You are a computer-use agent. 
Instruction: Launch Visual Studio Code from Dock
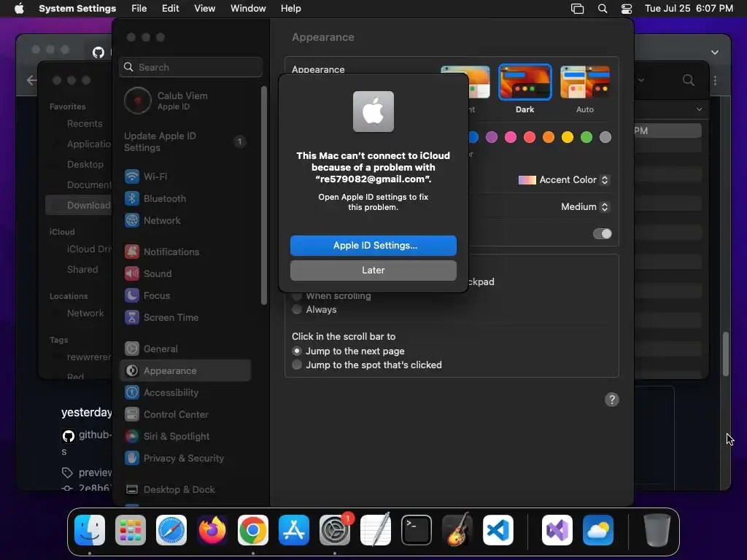(498, 530)
